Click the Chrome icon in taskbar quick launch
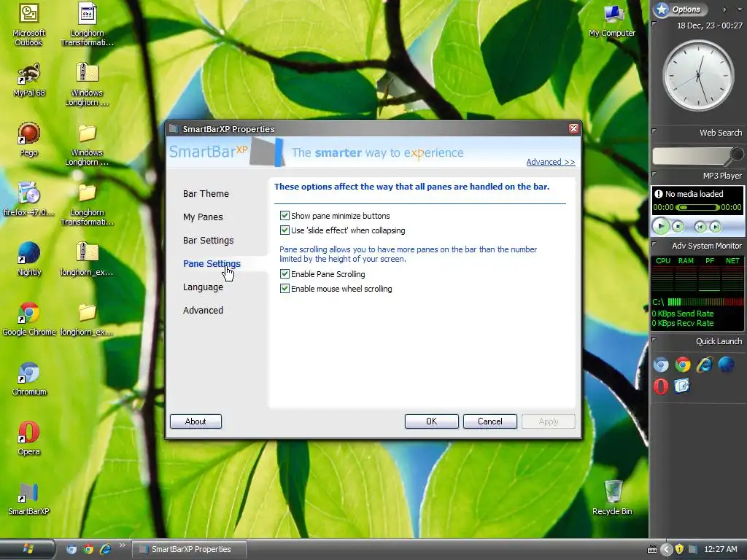Image resolution: width=747 pixels, height=560 pixels. click(88, 549)
